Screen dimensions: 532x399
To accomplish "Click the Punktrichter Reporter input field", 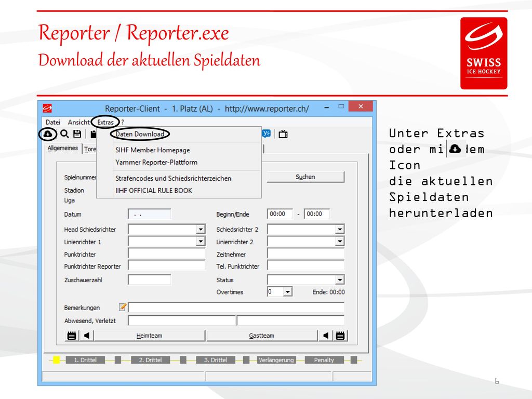I will [x=167, y=265].
